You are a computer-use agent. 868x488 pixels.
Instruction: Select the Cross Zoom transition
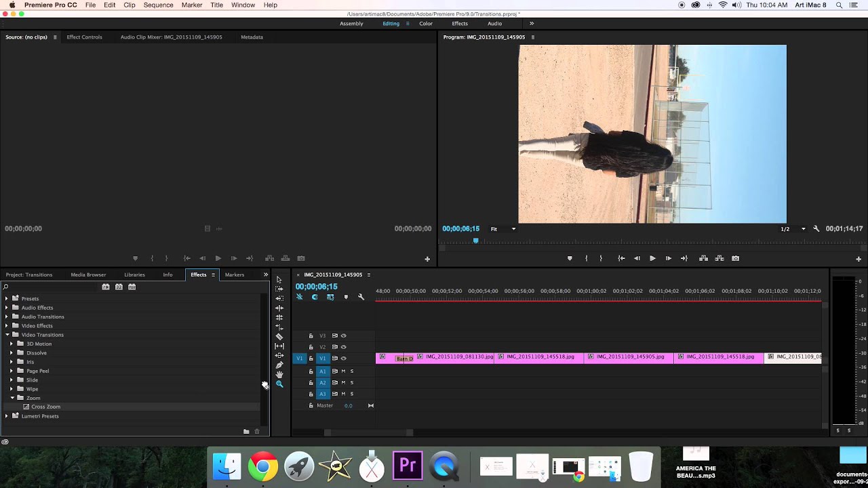[45, 407]
